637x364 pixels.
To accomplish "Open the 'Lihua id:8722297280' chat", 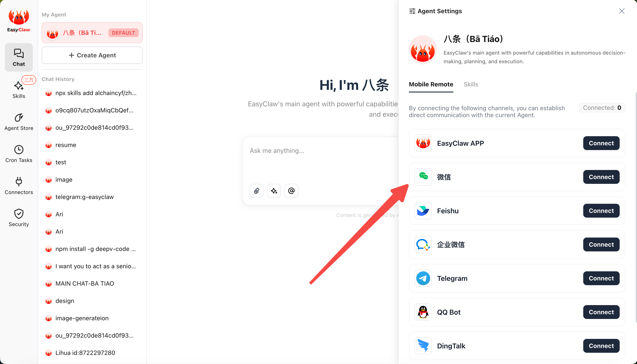I will [x=92, y=353].
